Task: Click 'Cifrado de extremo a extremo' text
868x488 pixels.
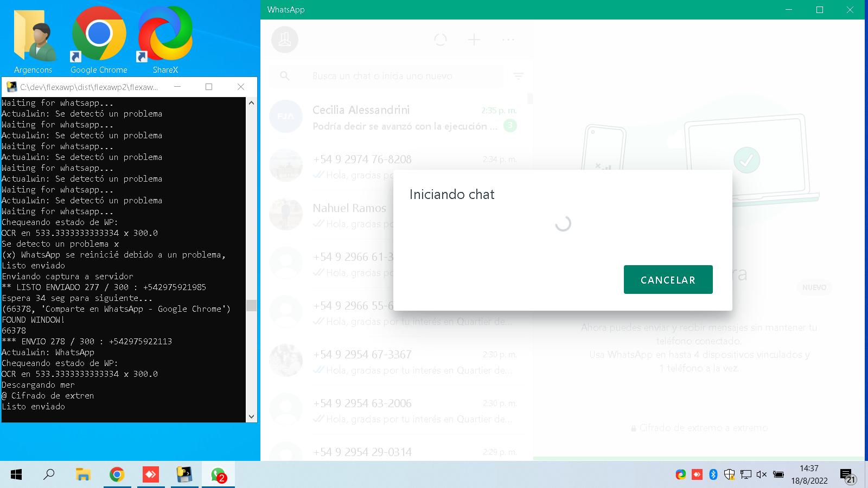Action: (704, 428)
